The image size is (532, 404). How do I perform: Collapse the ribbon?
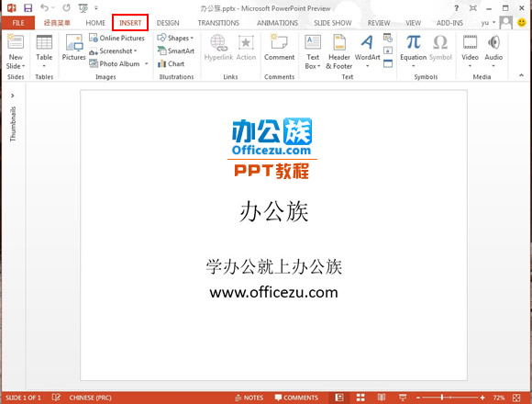point(522,75)
